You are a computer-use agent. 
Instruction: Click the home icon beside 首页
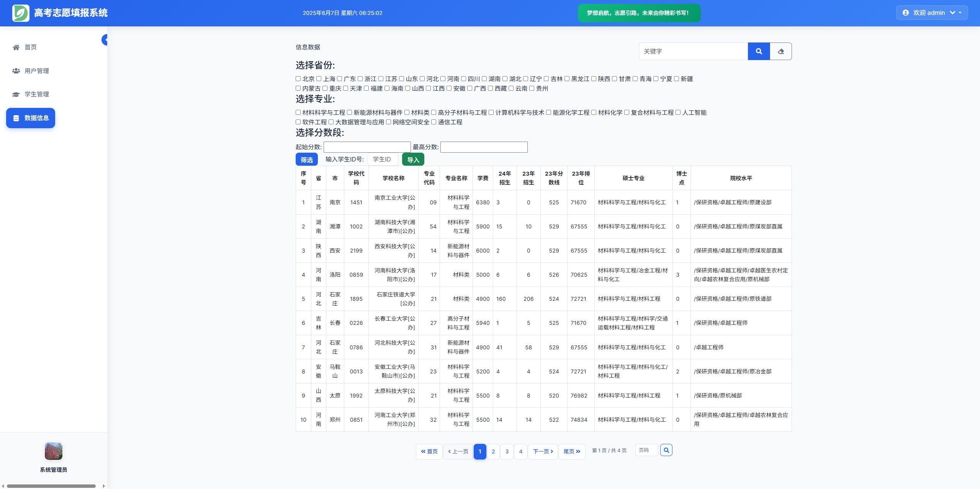pyautogui.click(x=16, y=47)
